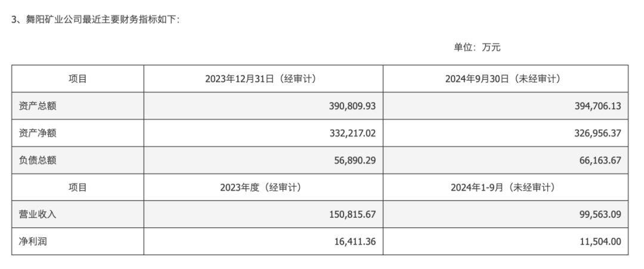The image size is (644, 269).
Task: Click the 2024年1-9月（未经审计） header cell
Action: point(506,187)
